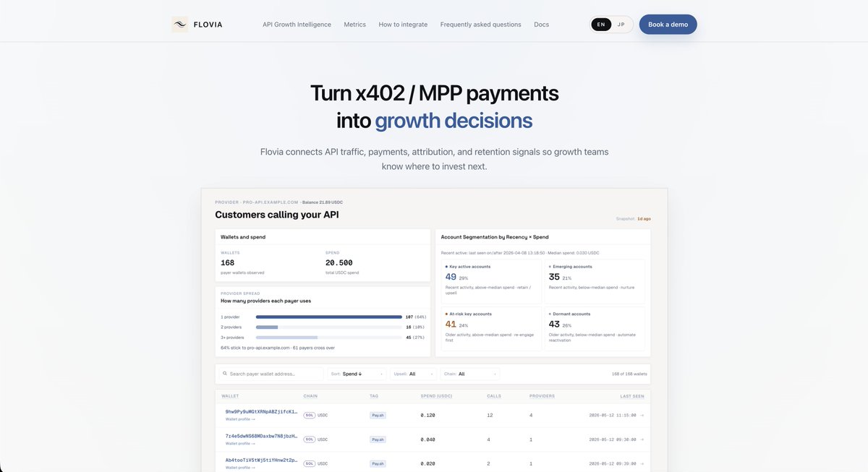Click the growth decisions headline text

(x=454, y=121)
